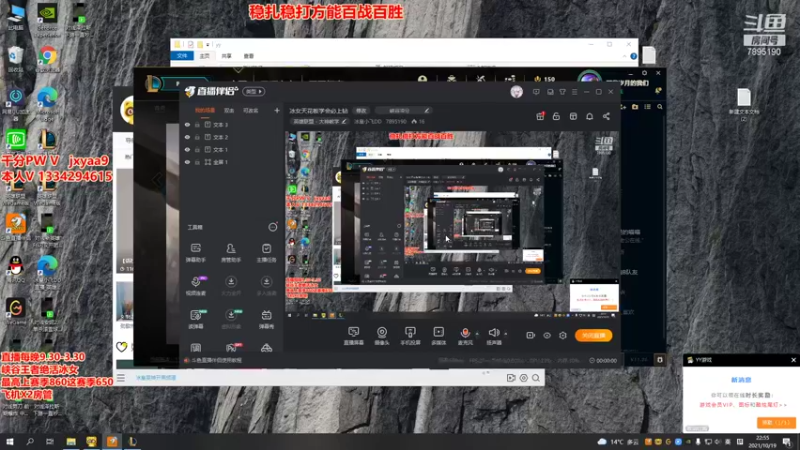Toggle lock on 全屏 1 source

coord(197,162)
